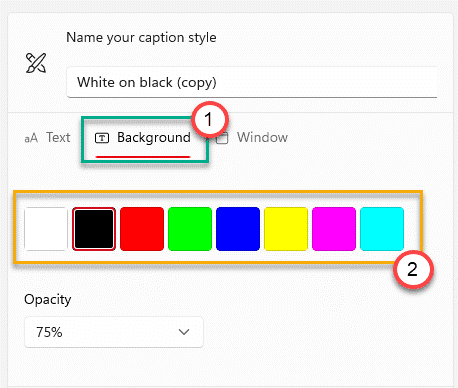The height and width of the screenshot is (388, 458).
Task: Pick the yellow color swatch
Action: pos(286,229)
